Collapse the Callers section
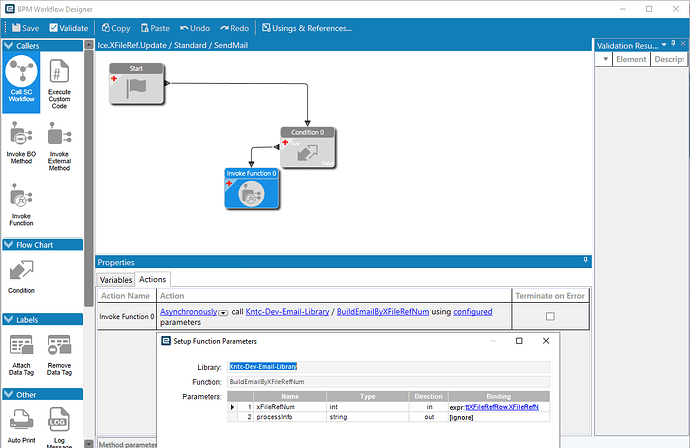The image size is (690, 448). [x=9, y=45]
